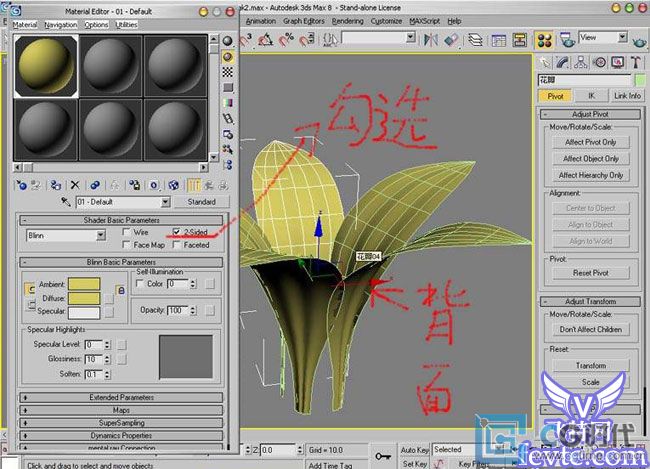Image resolution: width=650 pixels, height=469 pixels.
Task: Open the Schematic View icon
Action: coord(519,40)
